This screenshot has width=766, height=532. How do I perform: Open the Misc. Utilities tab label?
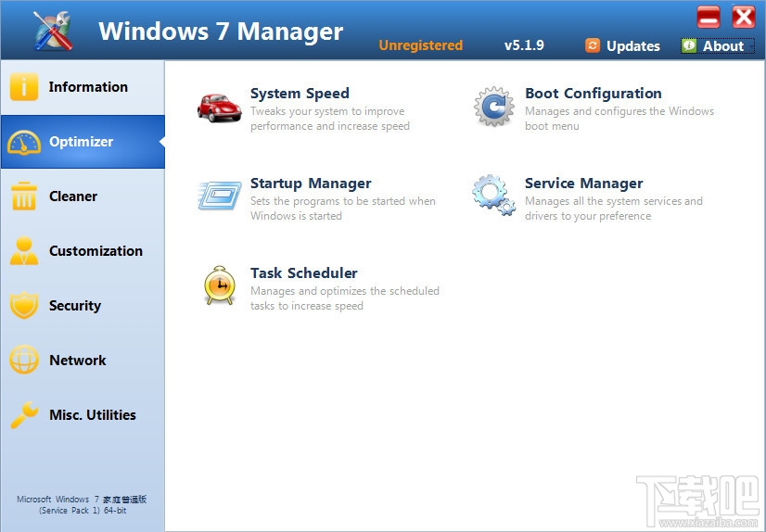click(93, 415)
